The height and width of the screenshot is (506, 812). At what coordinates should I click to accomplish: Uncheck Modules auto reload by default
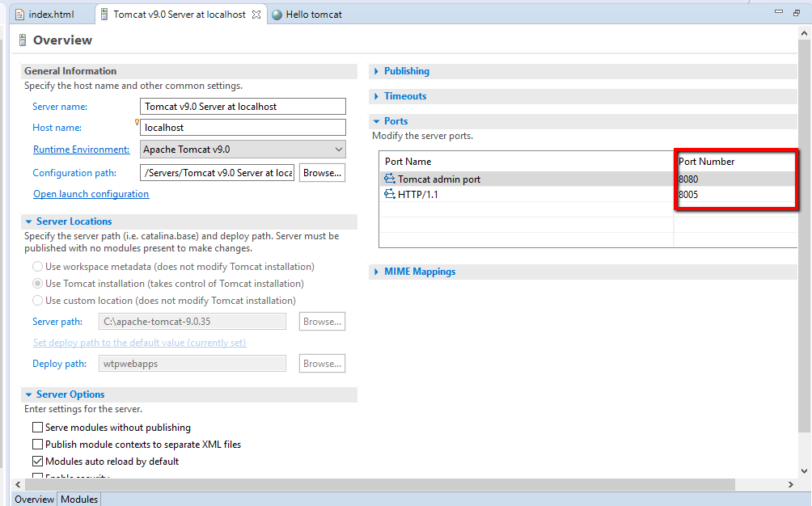pos(37,461)
